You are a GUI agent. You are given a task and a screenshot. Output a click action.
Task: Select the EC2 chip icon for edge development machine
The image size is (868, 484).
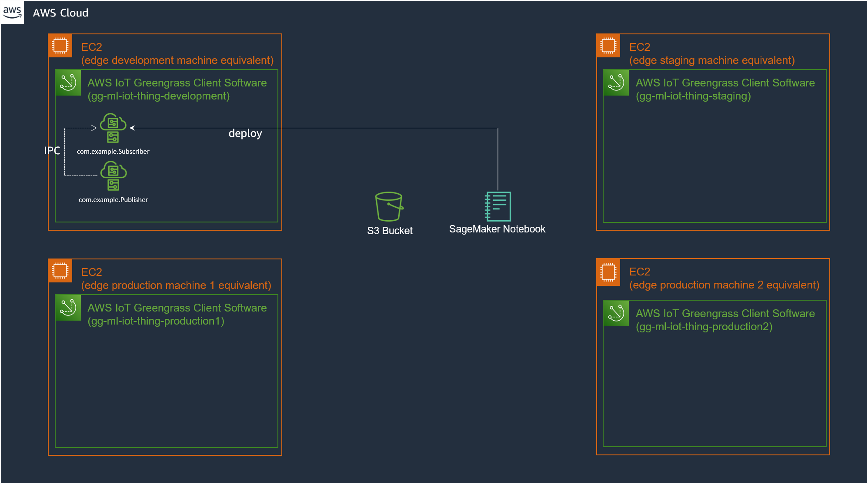60,46
